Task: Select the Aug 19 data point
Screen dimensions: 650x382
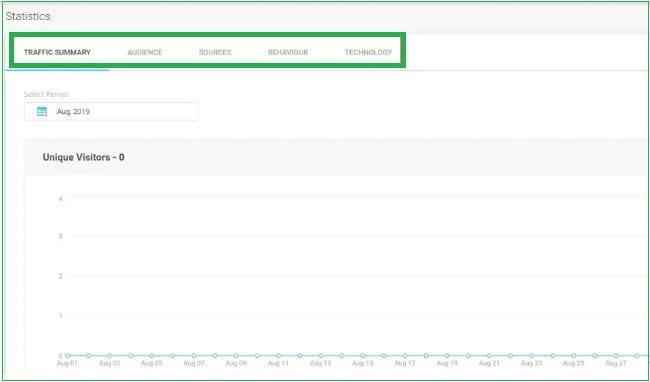Action: click(x=447, y=355)
